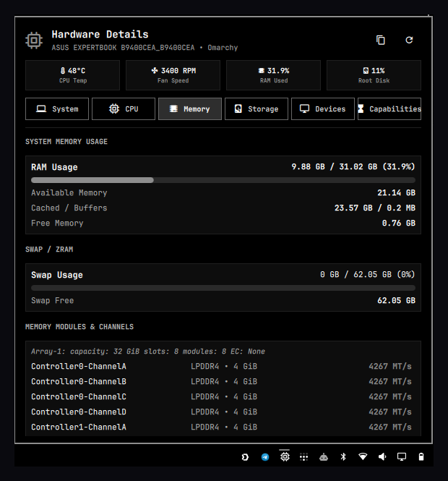Click the Available Memory label

coord(69,193)
